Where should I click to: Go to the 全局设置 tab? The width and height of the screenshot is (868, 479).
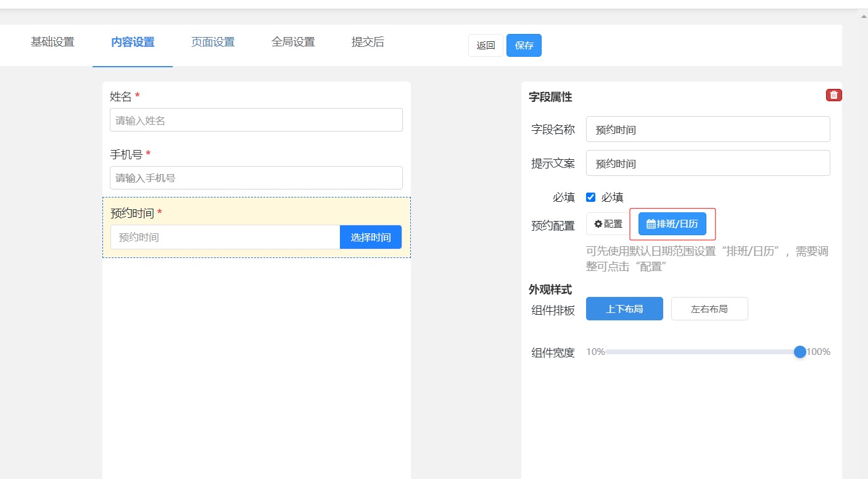point(293,43)
